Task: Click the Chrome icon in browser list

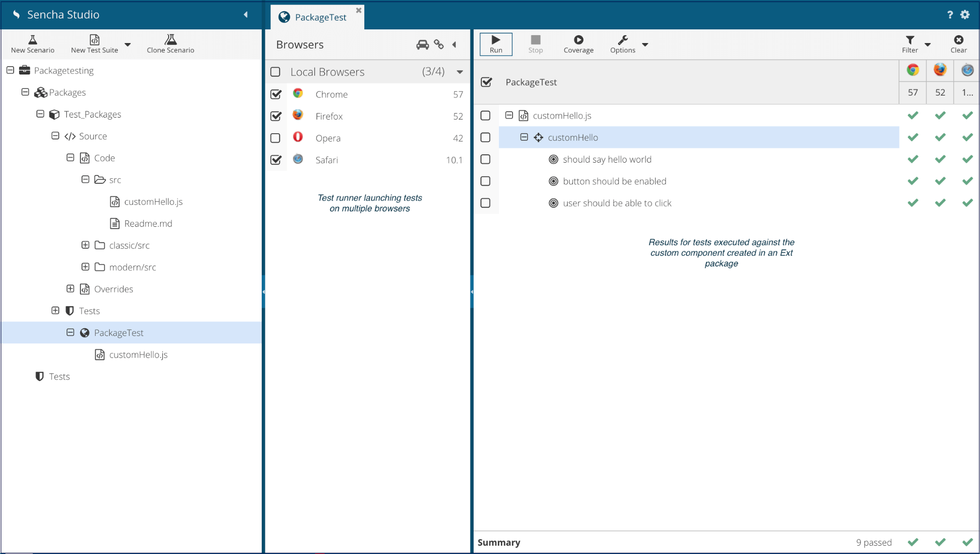Action: click(298, 93)
